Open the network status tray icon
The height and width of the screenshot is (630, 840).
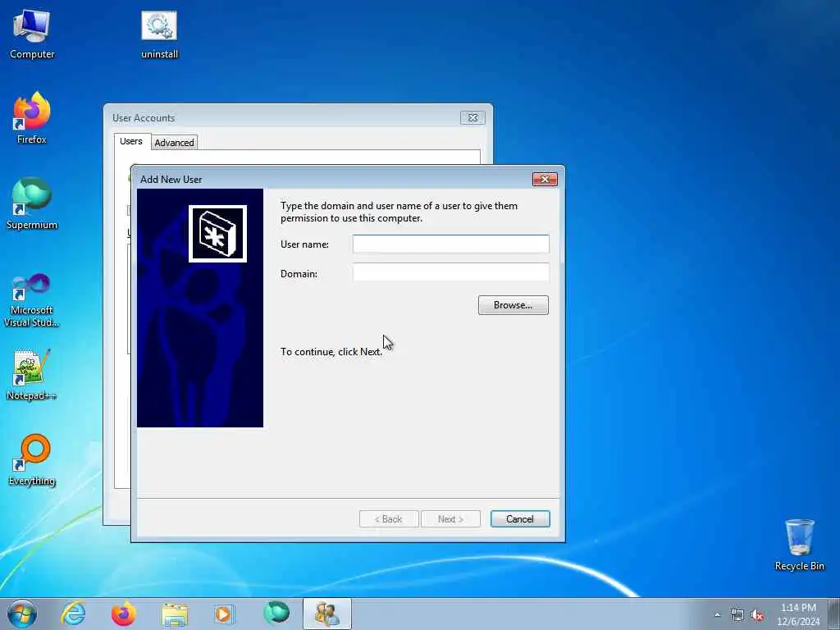pos(737,615)
